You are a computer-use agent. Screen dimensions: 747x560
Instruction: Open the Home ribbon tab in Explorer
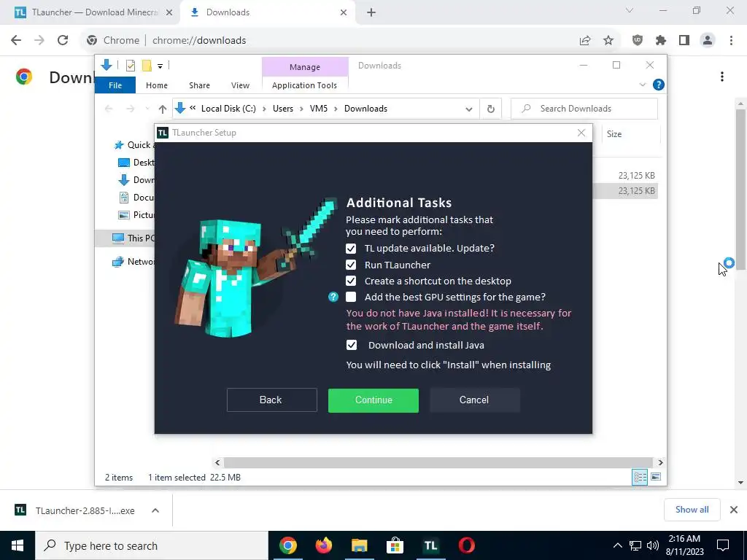click(157, 85)
